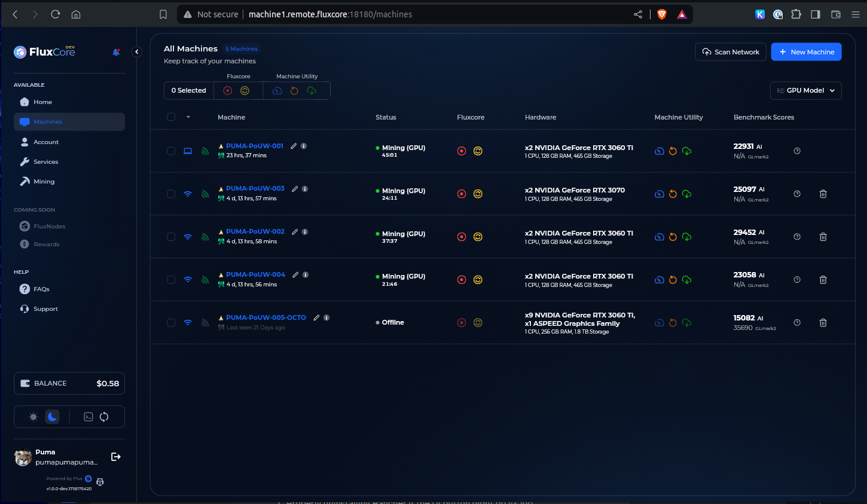
Task: Click the green cloud download icon for PUMA-PoUW-003
Action: click(x=686, y=194)
